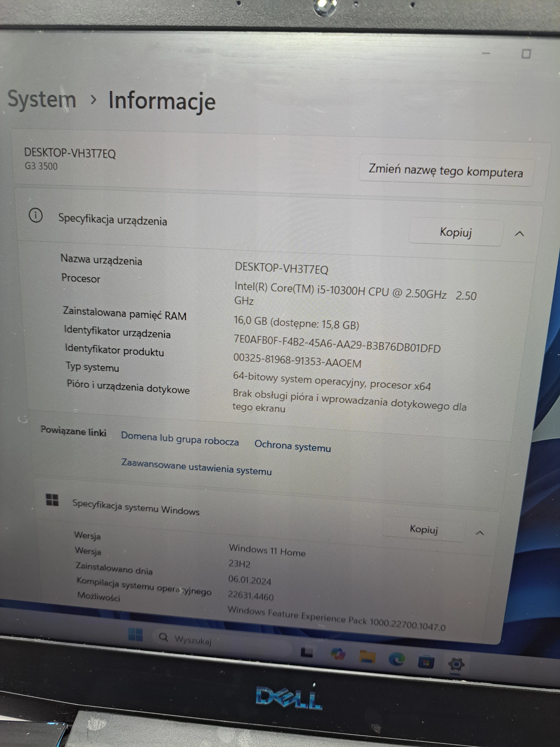Copy Windows specifications with Kopiuj
Screen dimensions: 560x747
click(x=424, y=529)
